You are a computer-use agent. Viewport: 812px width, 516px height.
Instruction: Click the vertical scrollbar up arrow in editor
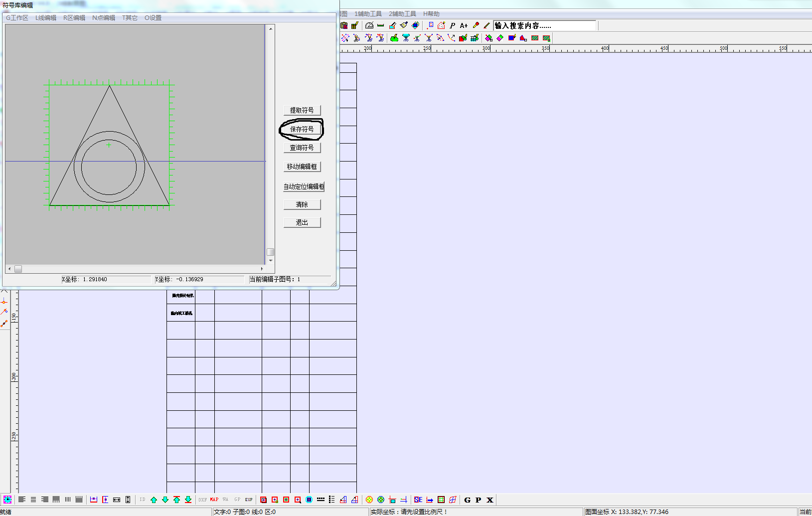pos(271,29)
